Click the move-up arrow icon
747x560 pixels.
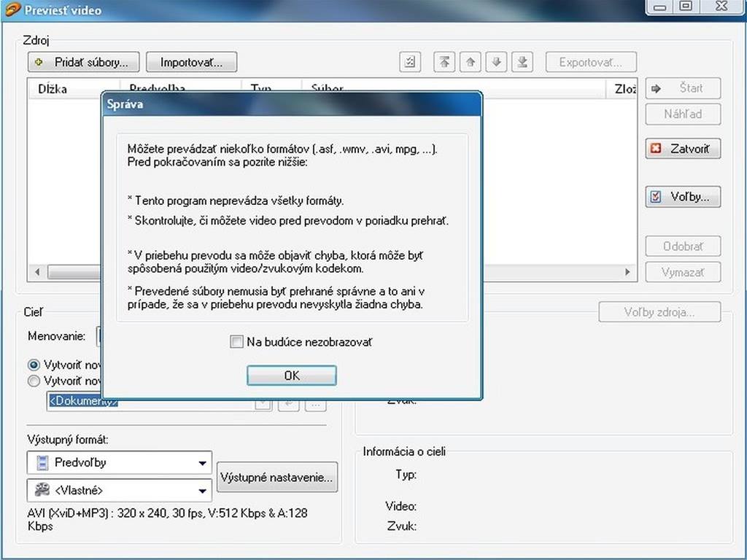tap(471, 62)
